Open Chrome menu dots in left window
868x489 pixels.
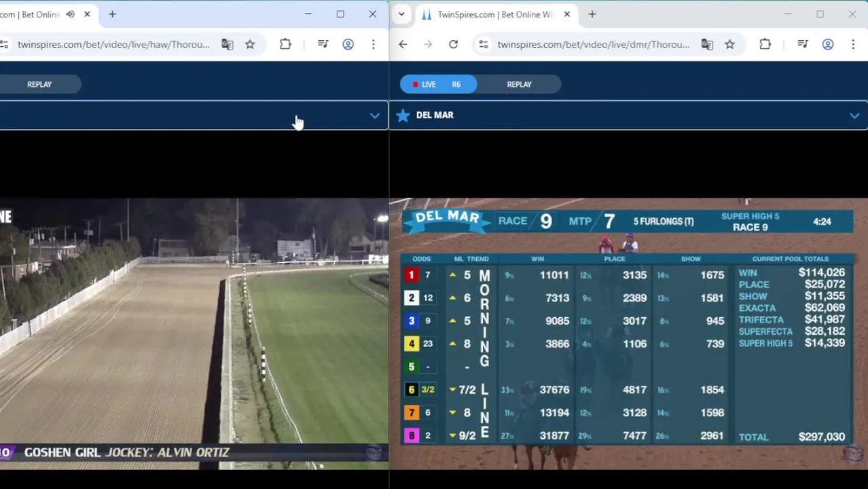tap(373, 44)
